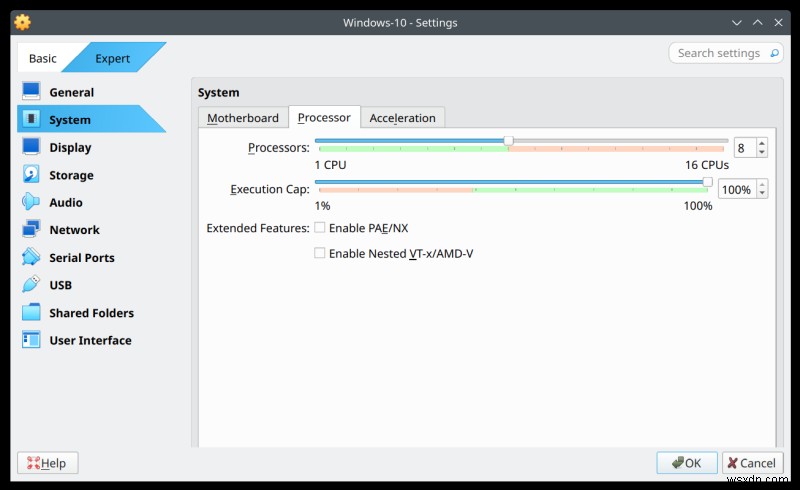Click the '1 CPU' slider label
The image size is (800, 490).
point(330,165)
